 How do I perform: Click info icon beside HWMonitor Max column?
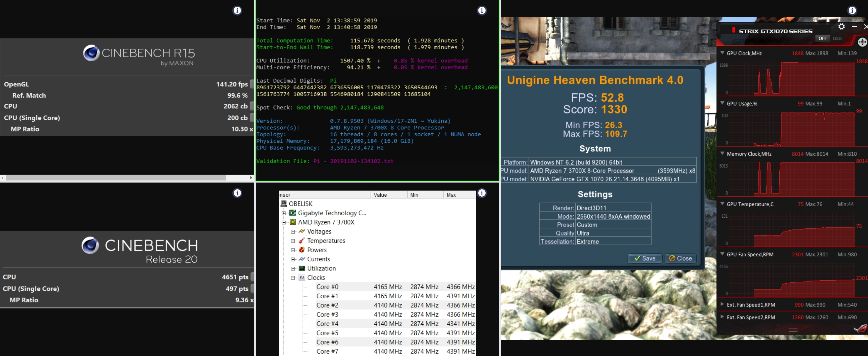click(482, 193)
